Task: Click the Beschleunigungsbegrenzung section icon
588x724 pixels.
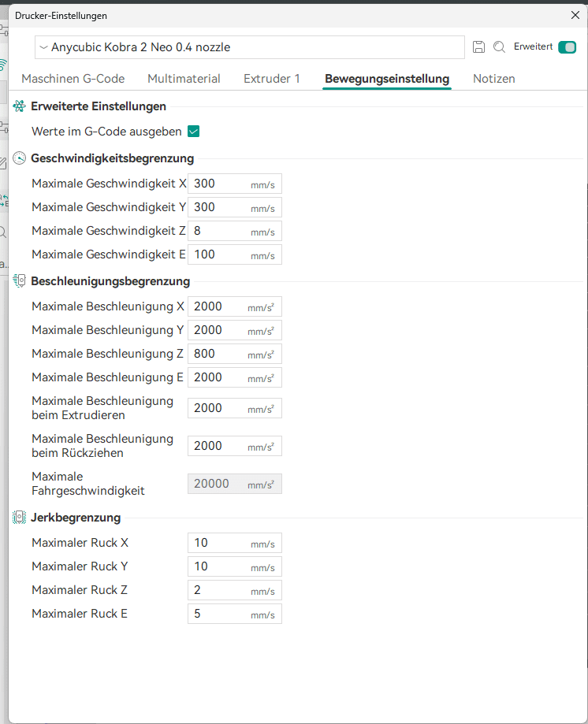Action: pyautogui.click(x=20, y=280)
